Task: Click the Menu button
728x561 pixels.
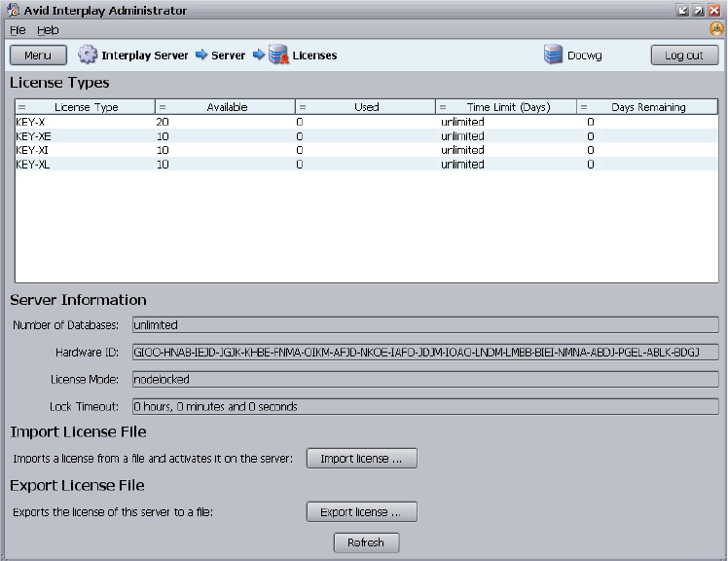Action: pos(38,56)
